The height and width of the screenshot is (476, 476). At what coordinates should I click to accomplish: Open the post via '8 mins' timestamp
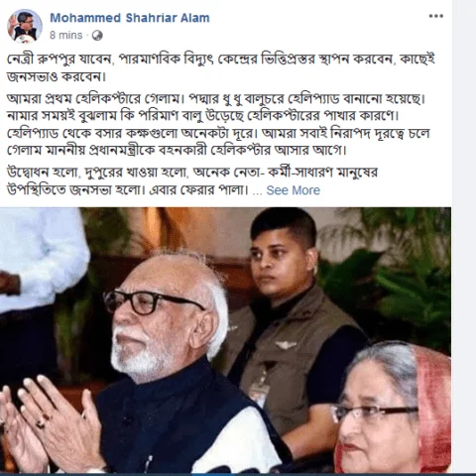point(65,35)
